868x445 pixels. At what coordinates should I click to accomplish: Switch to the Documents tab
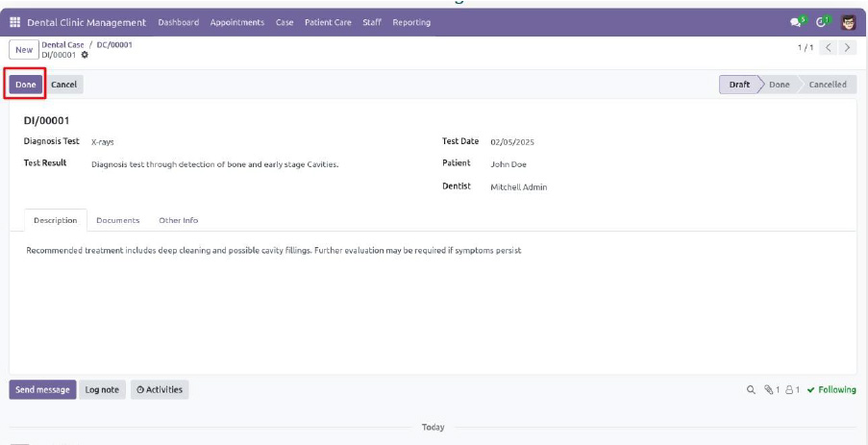click(x=117, y=220)
